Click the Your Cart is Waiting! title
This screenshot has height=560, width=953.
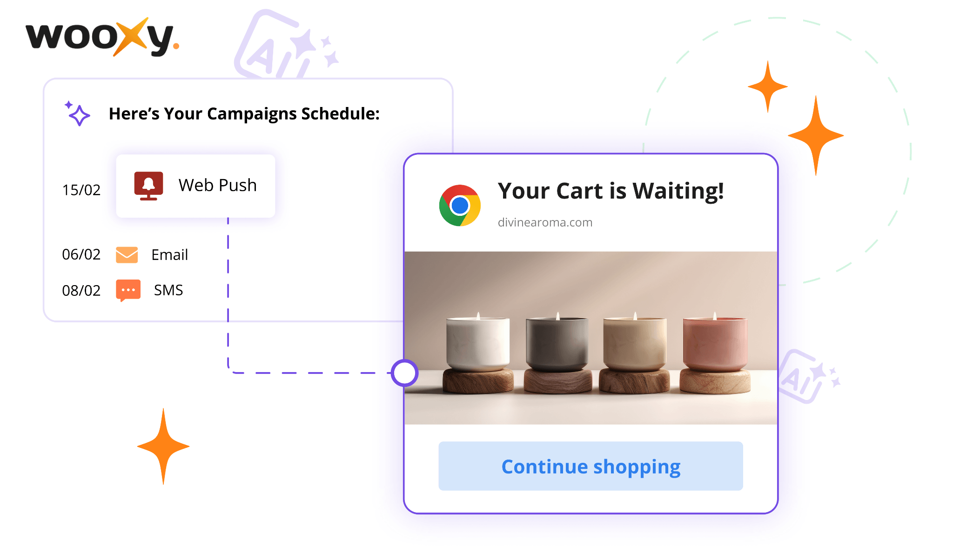(611, 191)
